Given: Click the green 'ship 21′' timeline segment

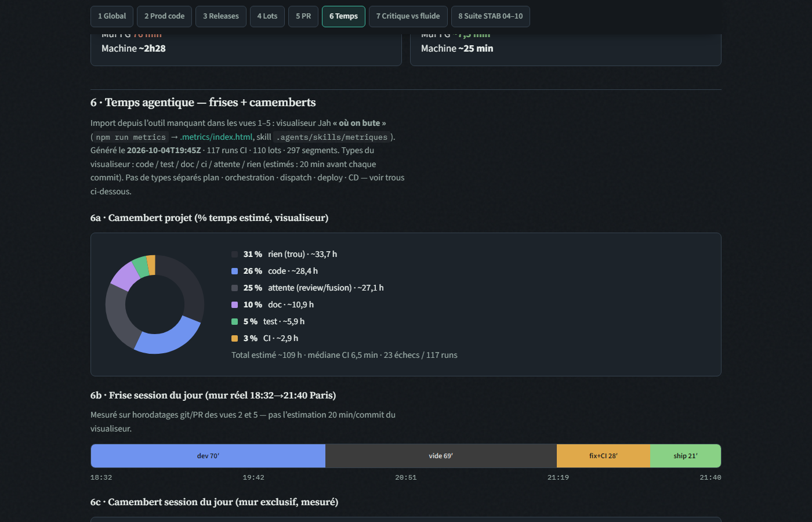Looking at the screenshot, I should [x=686, y=456].
